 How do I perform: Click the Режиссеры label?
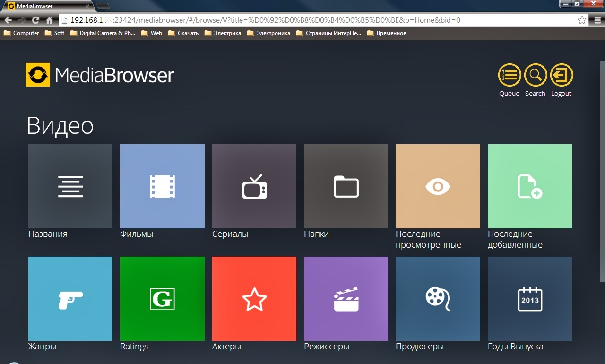[x=327, y=347]
